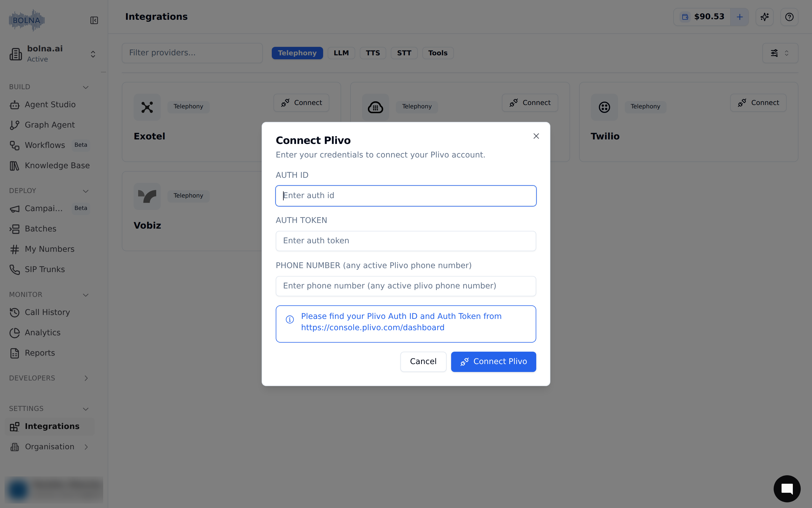Viewport: 812px width, 508px height.
Task: Switch to the Tools tab
Action: coord(438,53)
